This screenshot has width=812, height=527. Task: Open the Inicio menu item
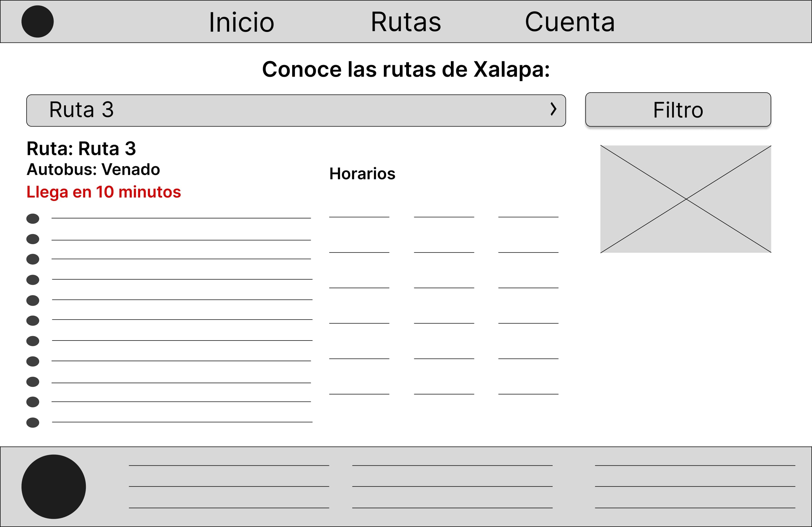click(x=242, y=22)
